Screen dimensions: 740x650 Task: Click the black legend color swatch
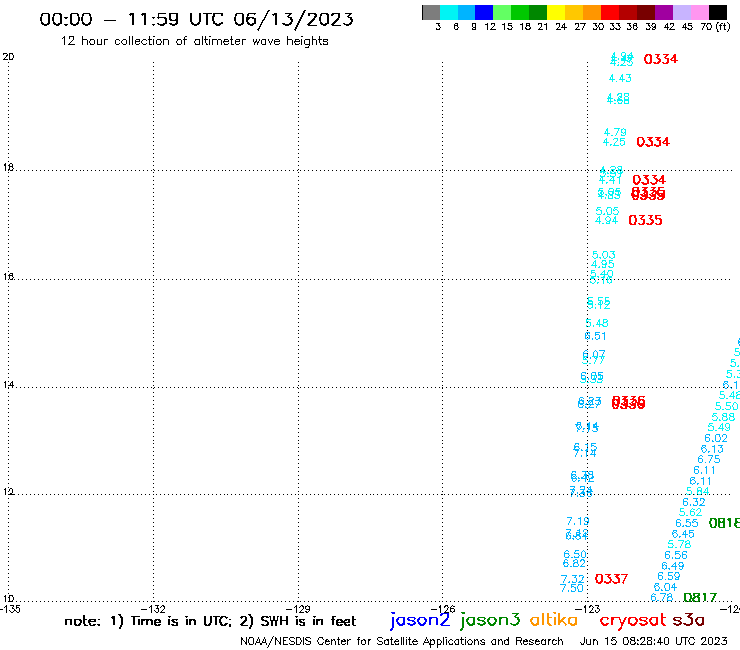(718, 12)
